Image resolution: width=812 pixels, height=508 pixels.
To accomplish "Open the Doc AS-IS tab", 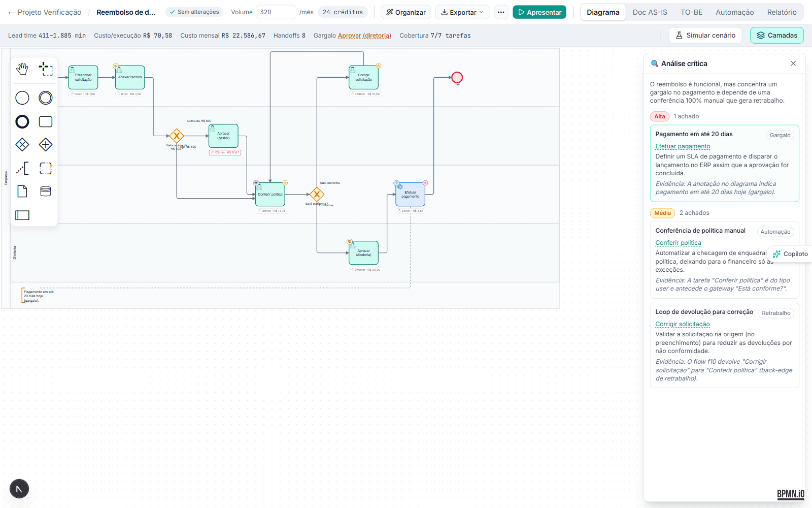I will (x=650, y=12).
